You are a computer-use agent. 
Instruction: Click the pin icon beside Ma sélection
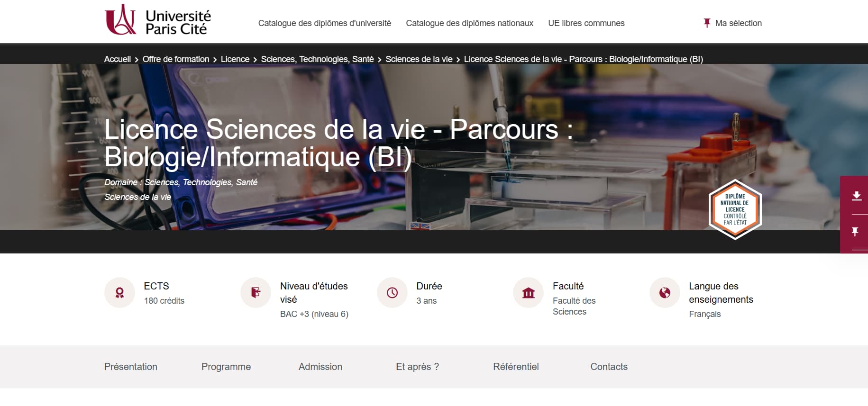point(707,23)
